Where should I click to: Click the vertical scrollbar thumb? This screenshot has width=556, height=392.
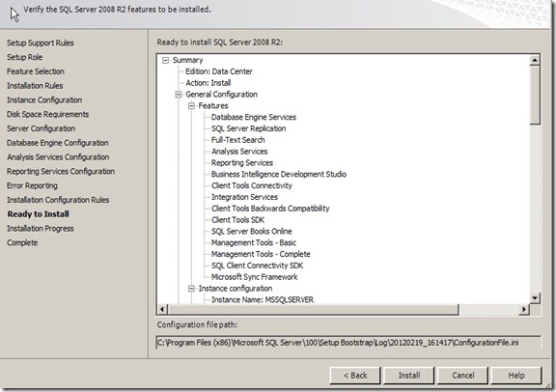(x=535, y=95)
